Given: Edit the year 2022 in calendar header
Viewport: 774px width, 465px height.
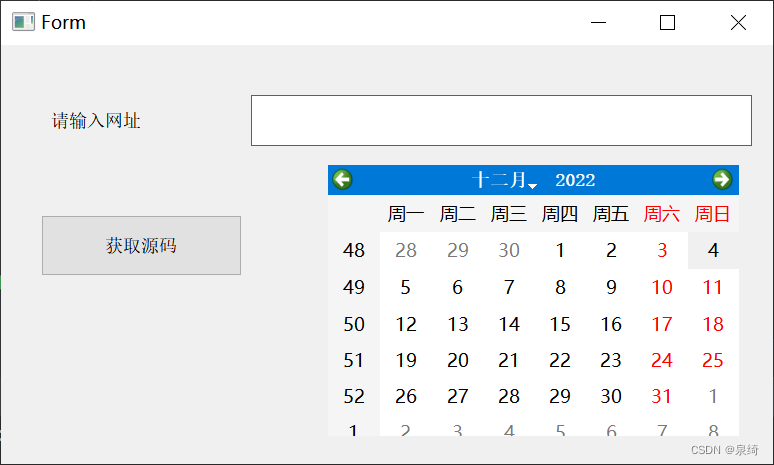Looking at the screenshot, I should click(575, 180).
